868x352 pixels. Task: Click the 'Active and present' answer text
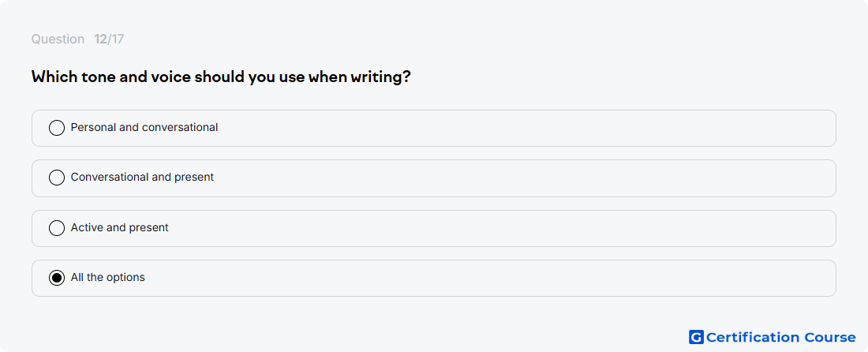tap(120, 227)
